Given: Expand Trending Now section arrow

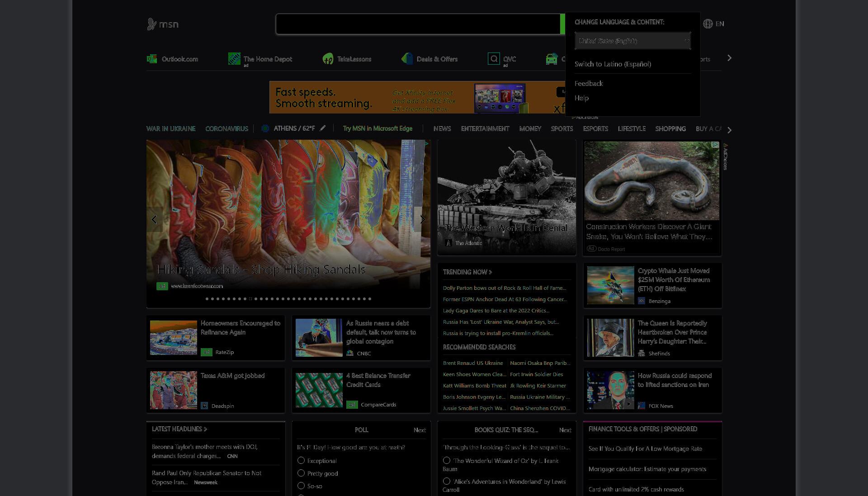Looking at the screenshot, I should [491, 272].
